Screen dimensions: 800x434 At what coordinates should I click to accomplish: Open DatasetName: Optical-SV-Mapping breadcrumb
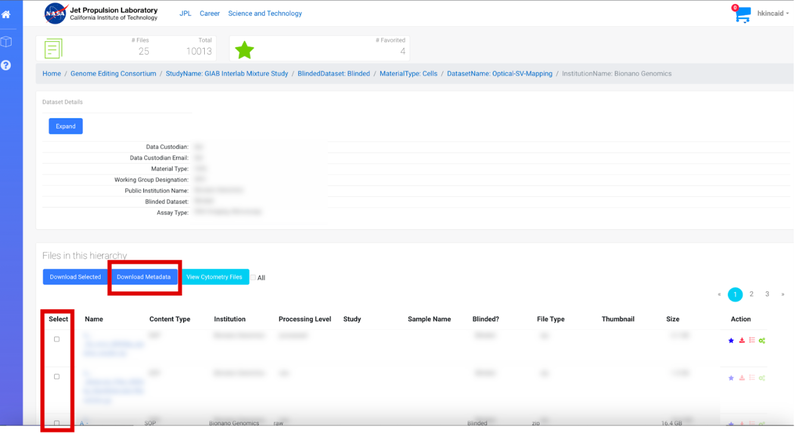click(x=499, y=73)
